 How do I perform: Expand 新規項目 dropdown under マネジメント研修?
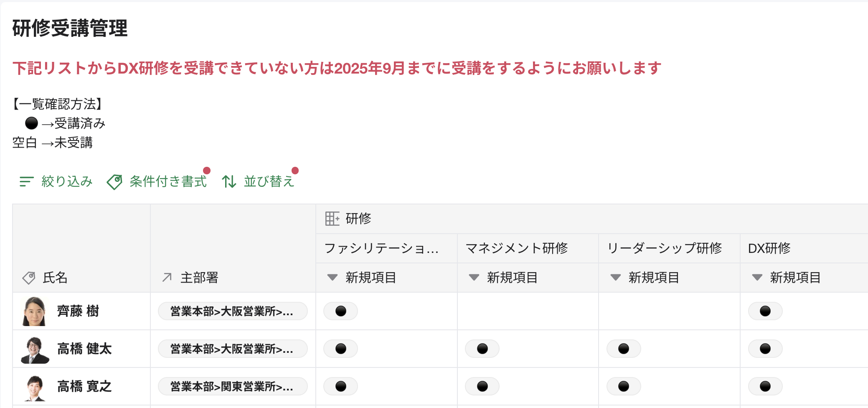click(x=474, y=277)
